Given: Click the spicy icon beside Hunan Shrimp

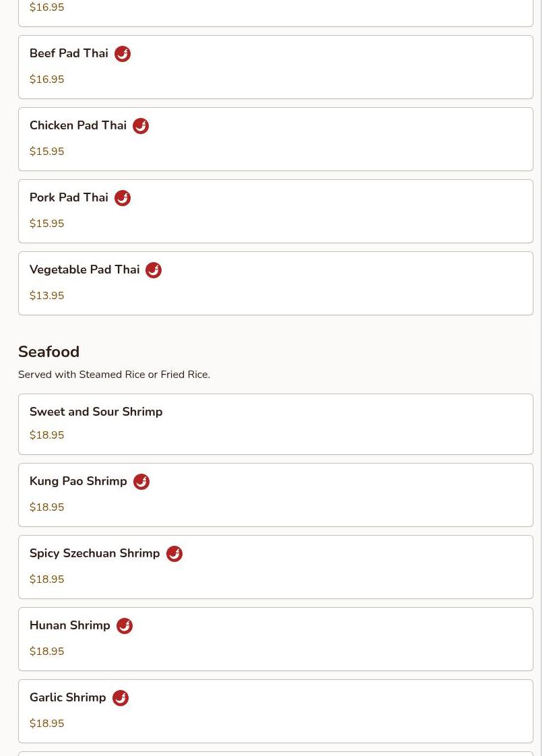Looking at the screenshot, I should 125,626.
